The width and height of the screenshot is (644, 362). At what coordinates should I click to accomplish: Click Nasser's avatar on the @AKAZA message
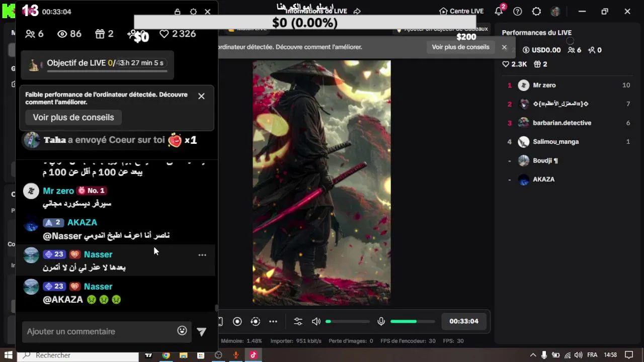coord(31,287)
